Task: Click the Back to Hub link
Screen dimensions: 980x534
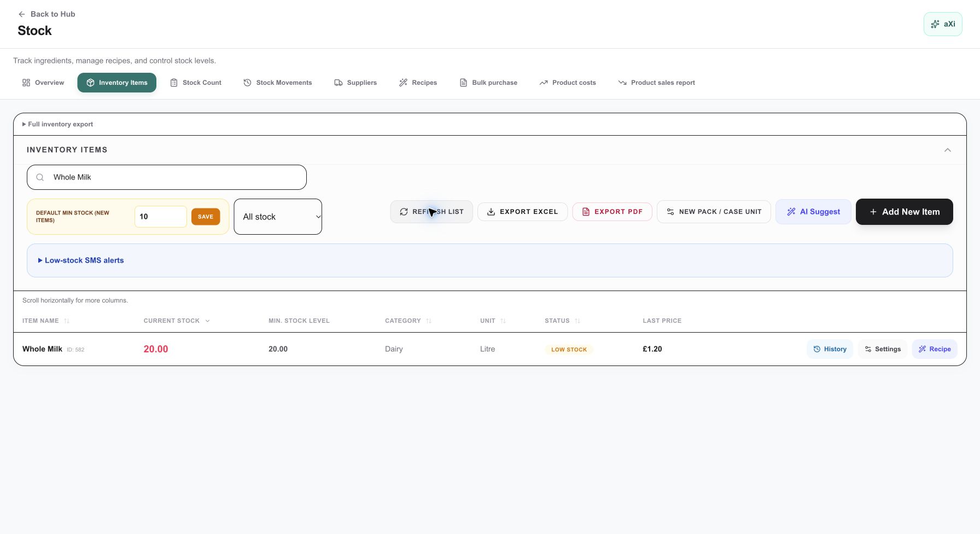Action: tap(46, 14)
